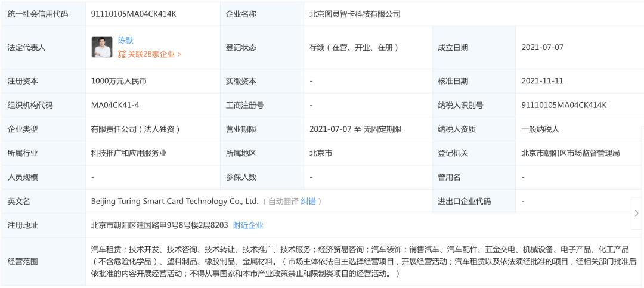The image size is (644, 288).
Task: Click the 进出口企业代码 label cell
Action: point(474,202)
